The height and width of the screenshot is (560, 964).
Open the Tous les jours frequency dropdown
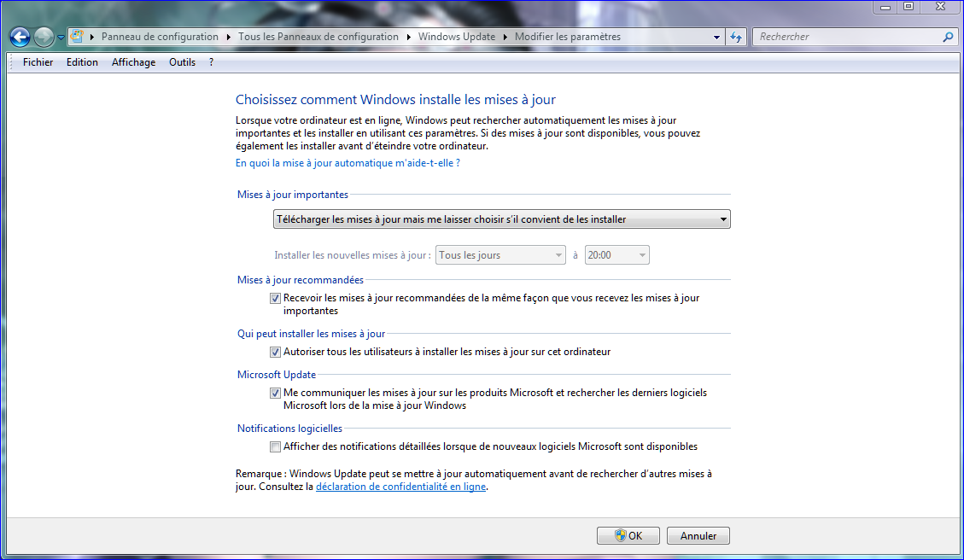[x=500, y=255]
